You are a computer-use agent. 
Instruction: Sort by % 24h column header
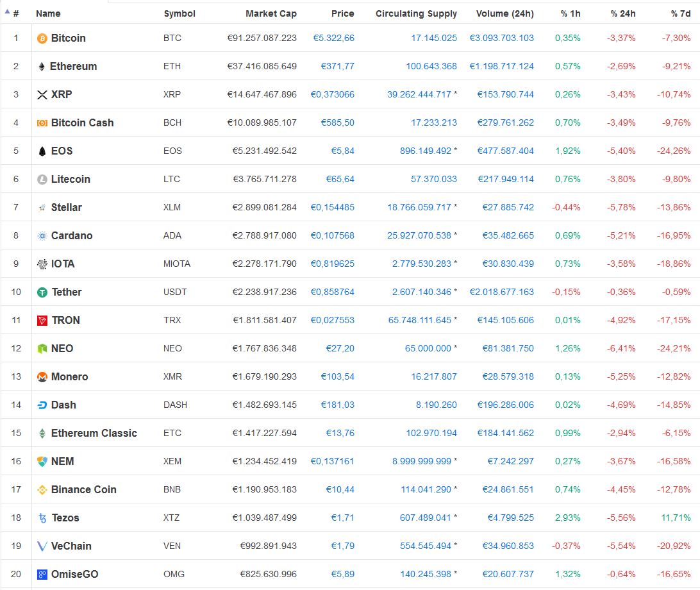click(x=623, y=13)
